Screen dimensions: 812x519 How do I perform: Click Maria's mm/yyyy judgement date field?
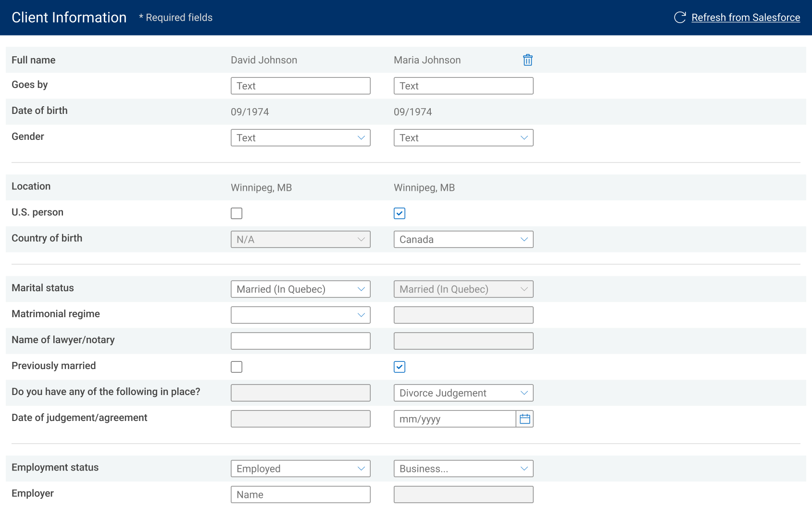point(455,419)
